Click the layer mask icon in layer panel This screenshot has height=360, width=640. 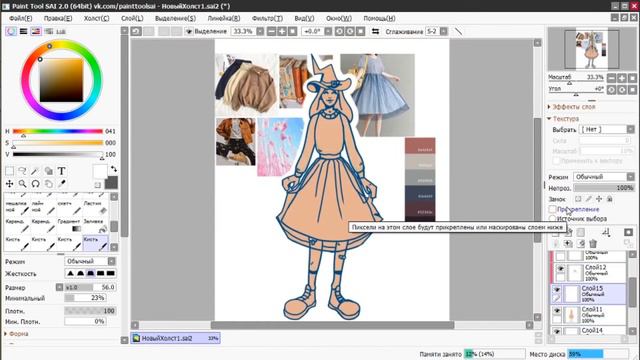(x=628, y=232)
